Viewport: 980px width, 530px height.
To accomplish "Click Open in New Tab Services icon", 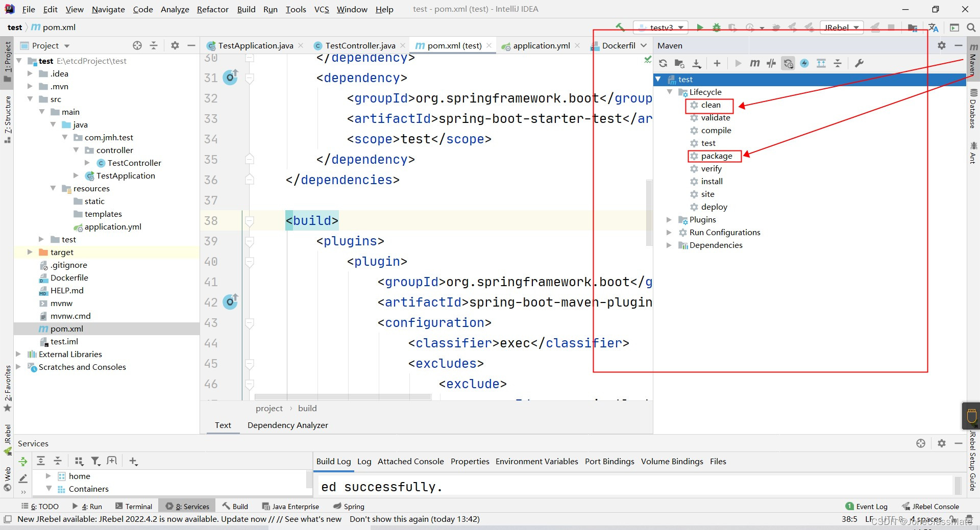I will (112, 461).
